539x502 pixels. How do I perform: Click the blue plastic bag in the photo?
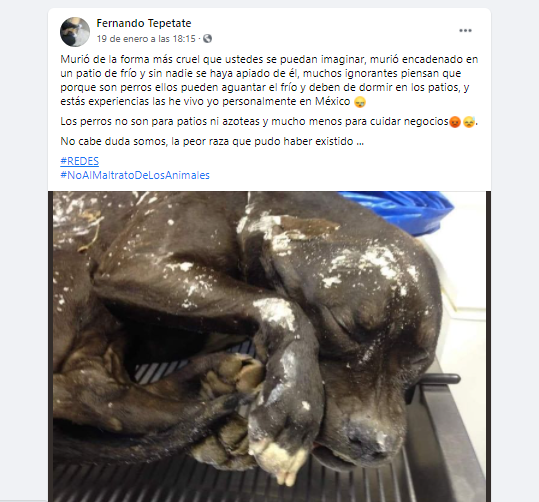399,210
